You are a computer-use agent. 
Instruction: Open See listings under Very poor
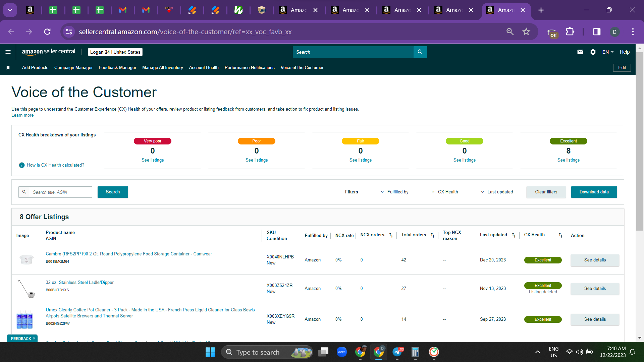click(x=153, y=160)
